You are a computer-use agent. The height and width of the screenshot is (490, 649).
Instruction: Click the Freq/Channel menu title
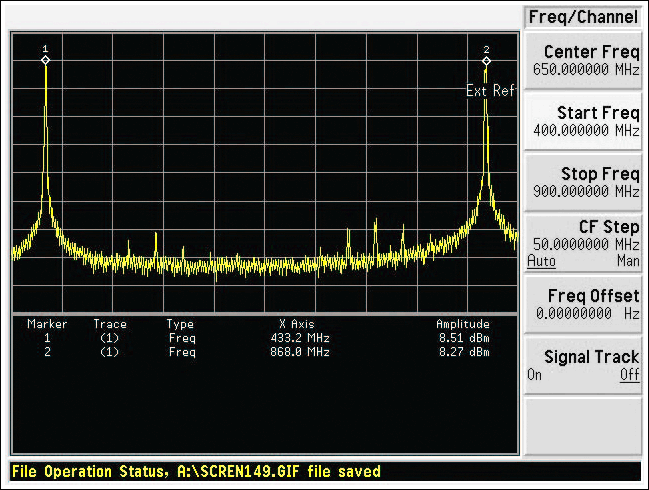583,17
